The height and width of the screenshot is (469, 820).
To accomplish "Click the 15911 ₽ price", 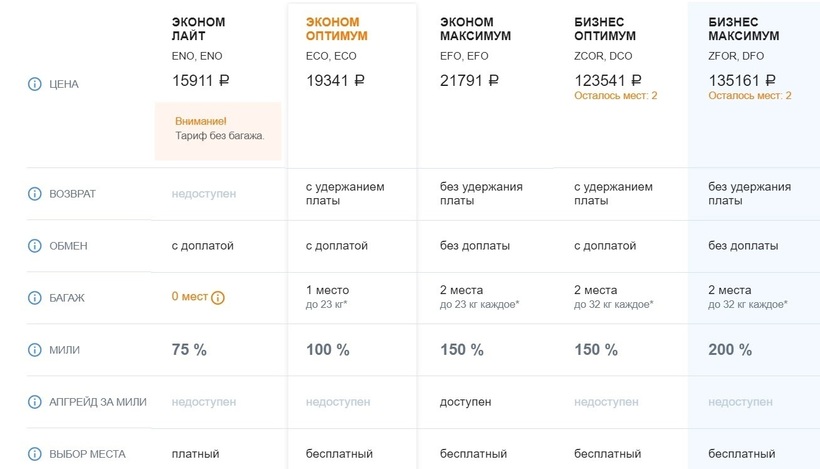I will 201,81.
